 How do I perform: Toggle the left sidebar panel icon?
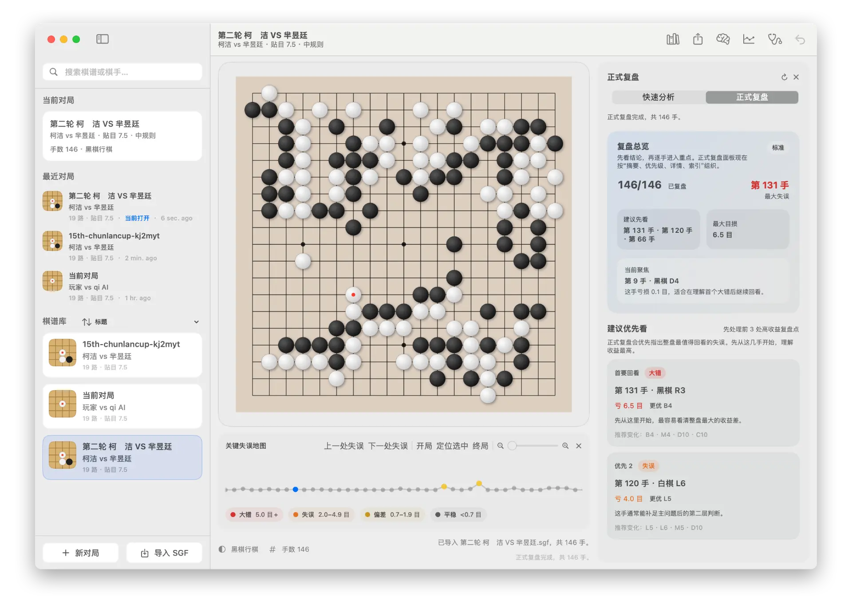[103, 39]
